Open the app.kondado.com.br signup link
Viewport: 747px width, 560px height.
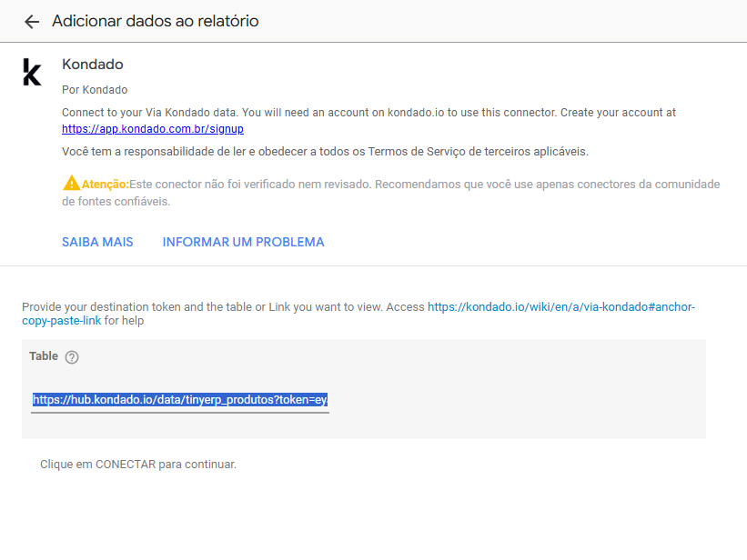point(152,128)
